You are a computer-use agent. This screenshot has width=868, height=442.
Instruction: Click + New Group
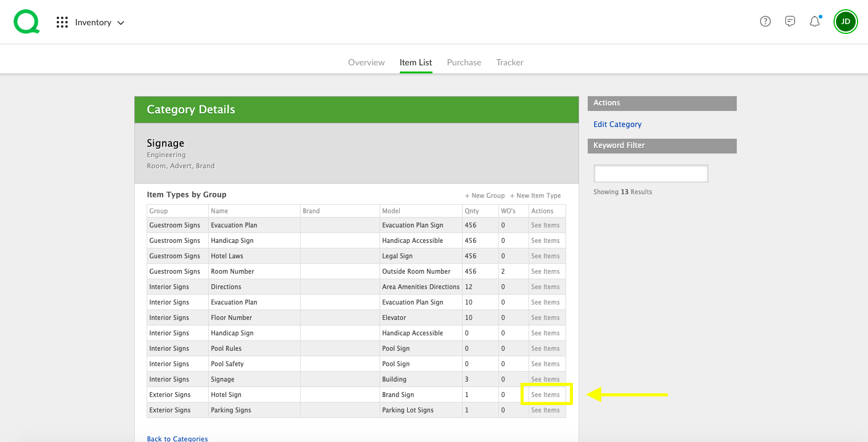[x=485, y=195]
